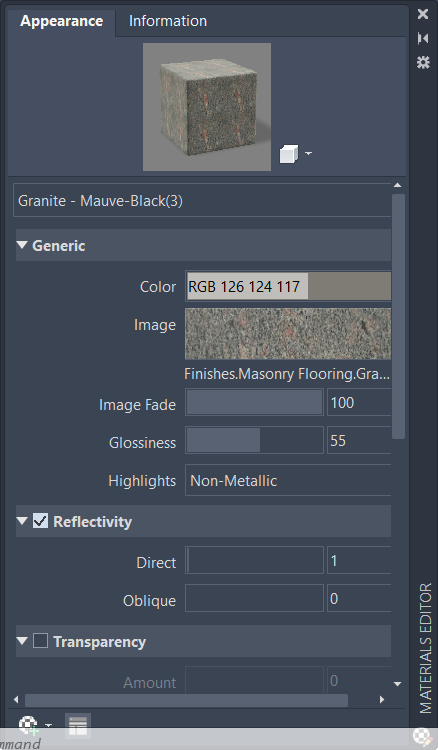Click the auto-hide palette icon

coord(423,38)
